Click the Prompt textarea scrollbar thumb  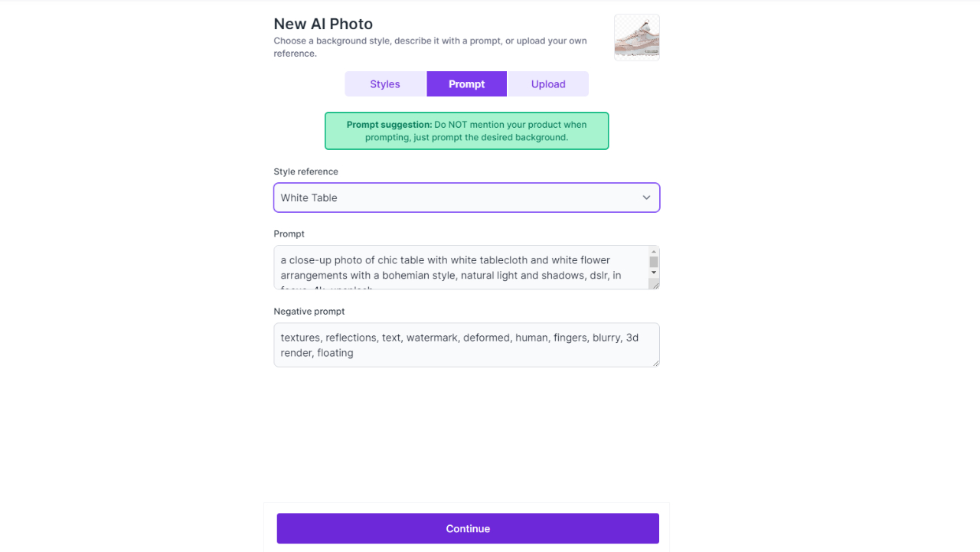(653, 261)
